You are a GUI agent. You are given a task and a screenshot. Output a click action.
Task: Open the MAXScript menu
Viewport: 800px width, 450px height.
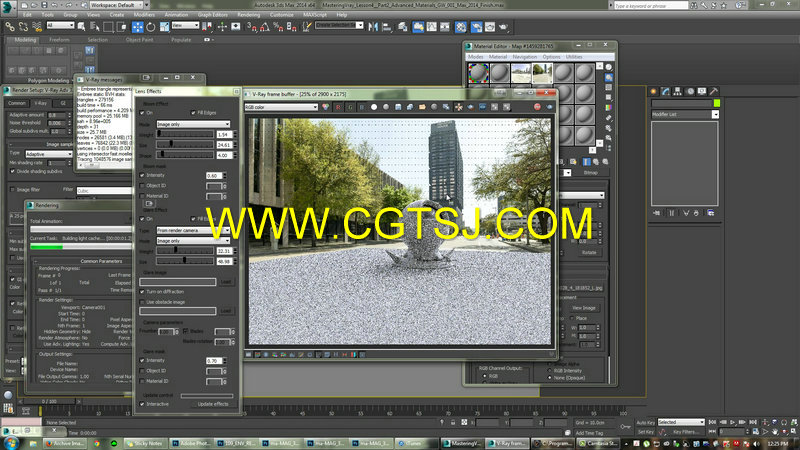(x=315, y=15)
